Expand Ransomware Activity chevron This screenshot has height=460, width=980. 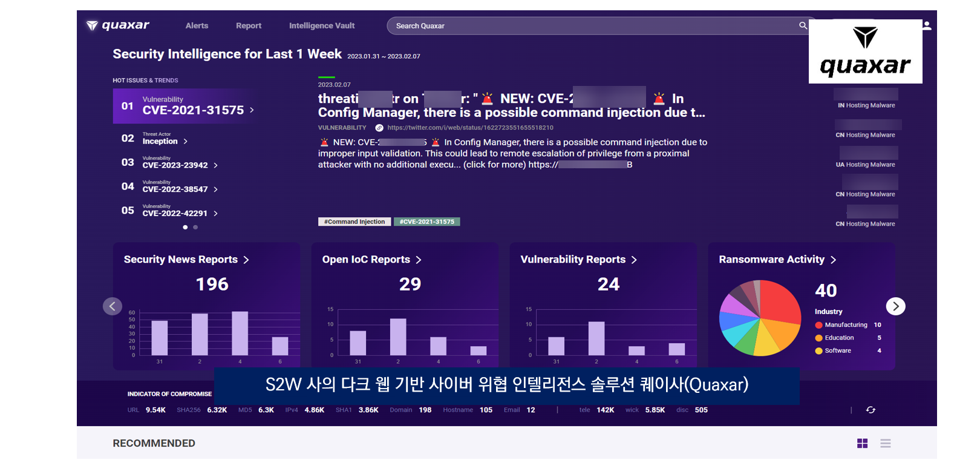click(833, 260)
